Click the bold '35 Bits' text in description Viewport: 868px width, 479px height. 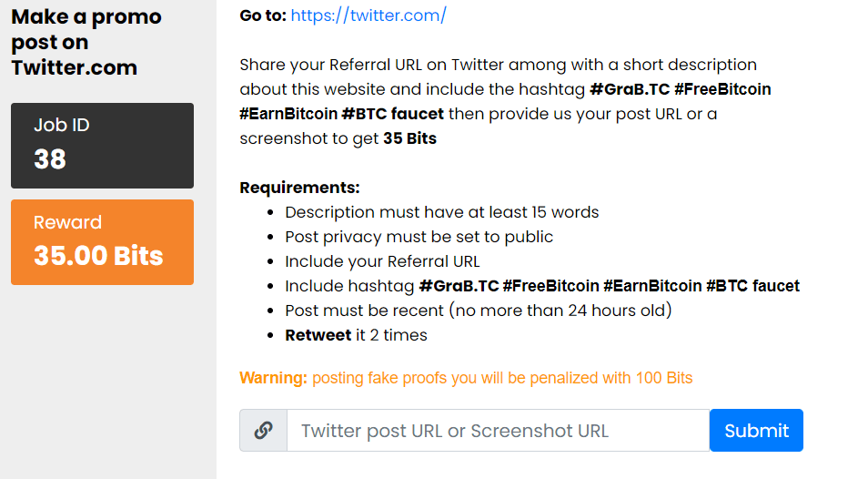tap(409, 138)
